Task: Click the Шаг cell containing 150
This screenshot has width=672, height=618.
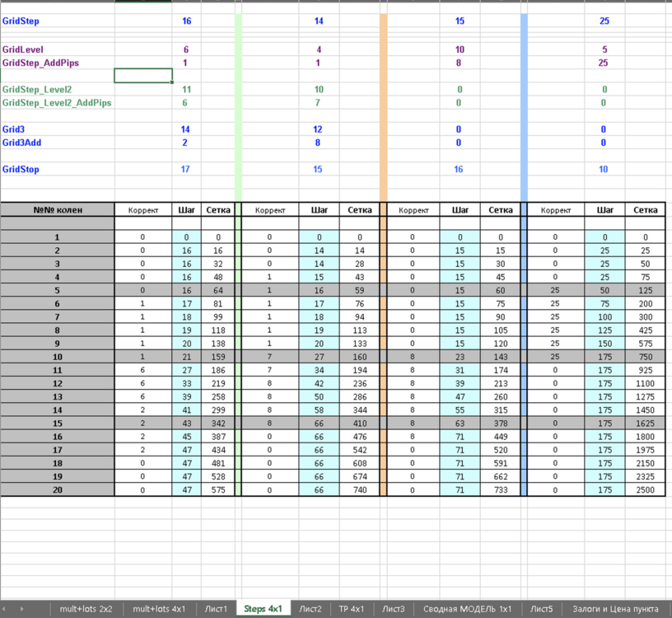Action: click(604, 344)
